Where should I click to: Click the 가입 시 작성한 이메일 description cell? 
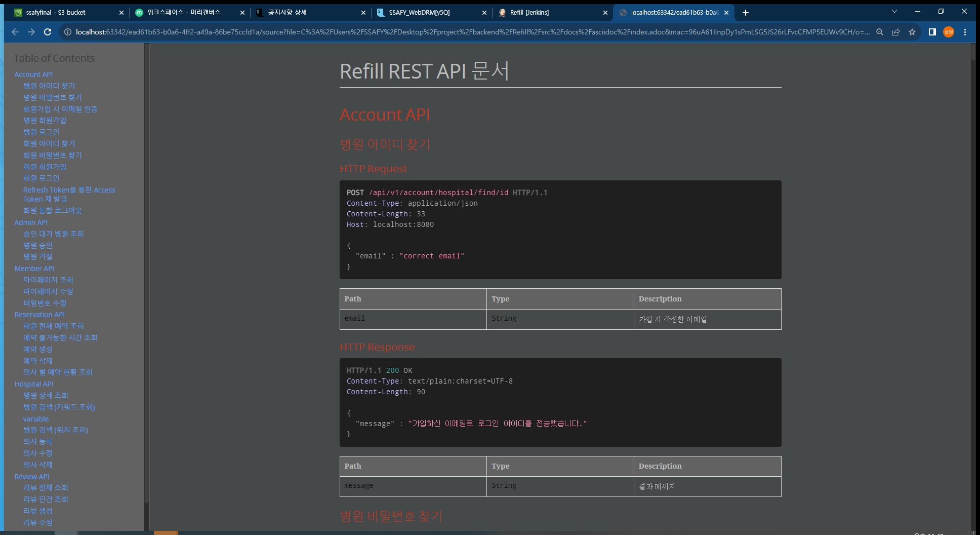pyautogui.click(x=707, y=319)
